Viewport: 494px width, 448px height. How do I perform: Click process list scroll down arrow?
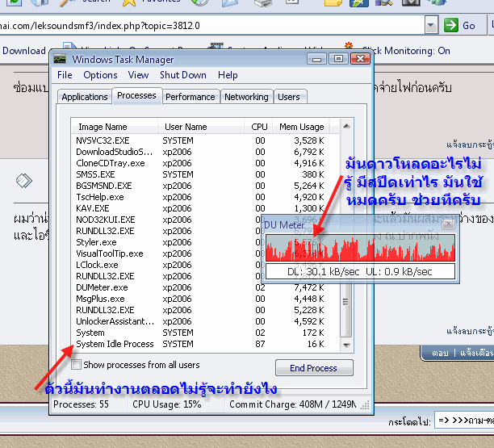346,345
